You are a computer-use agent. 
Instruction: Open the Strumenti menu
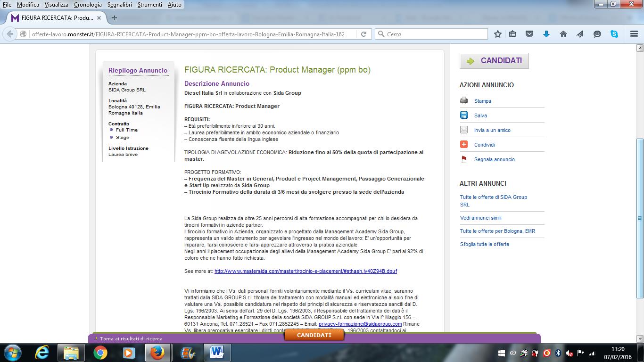(x=150, y=4)
